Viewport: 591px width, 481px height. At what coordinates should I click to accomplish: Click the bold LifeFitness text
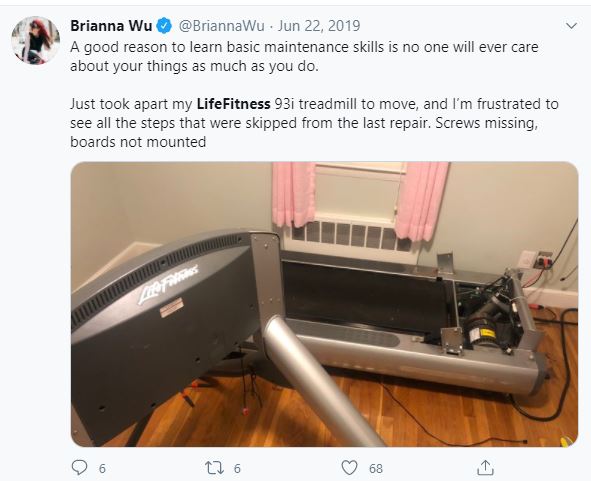click(234, 104)
